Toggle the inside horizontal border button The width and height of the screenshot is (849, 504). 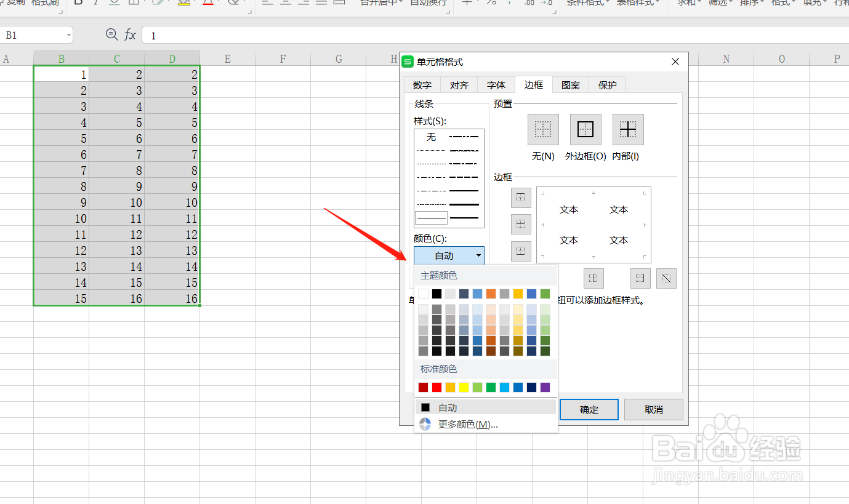521,224
